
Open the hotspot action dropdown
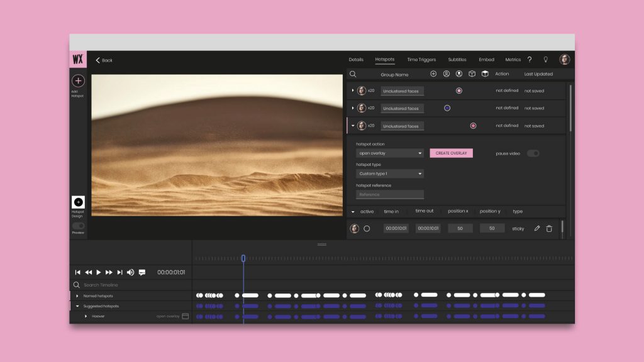pyautogui.click(x=389, y=153)
